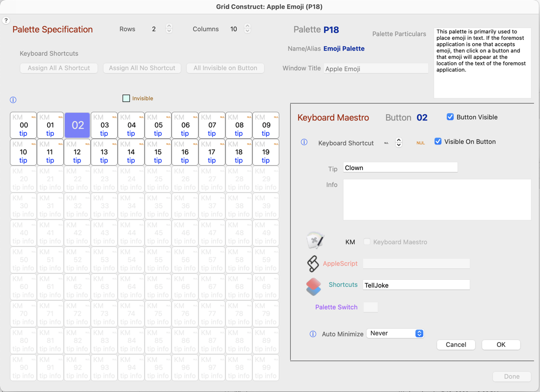Click info icon above the button grid

pos(13,100)
